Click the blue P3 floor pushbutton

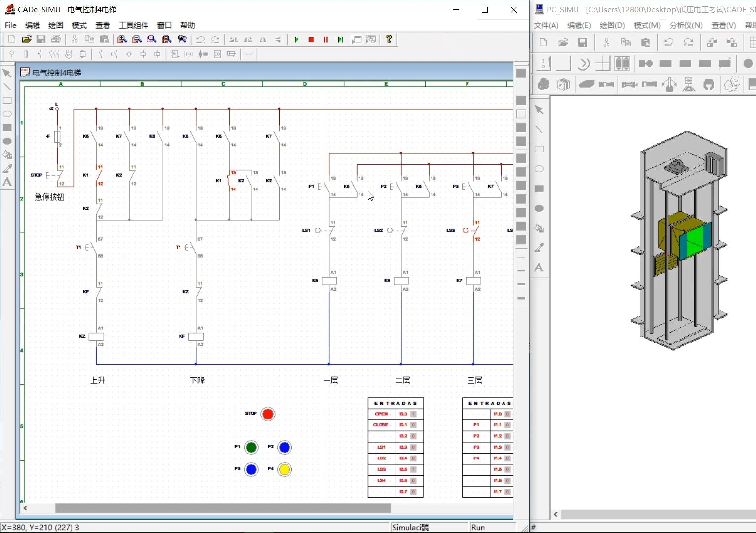pyautogui.click(x=251, y=469)
